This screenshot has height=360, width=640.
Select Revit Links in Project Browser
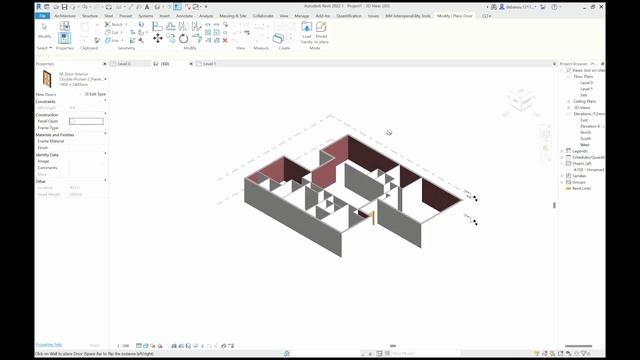(x=581, y=189)
